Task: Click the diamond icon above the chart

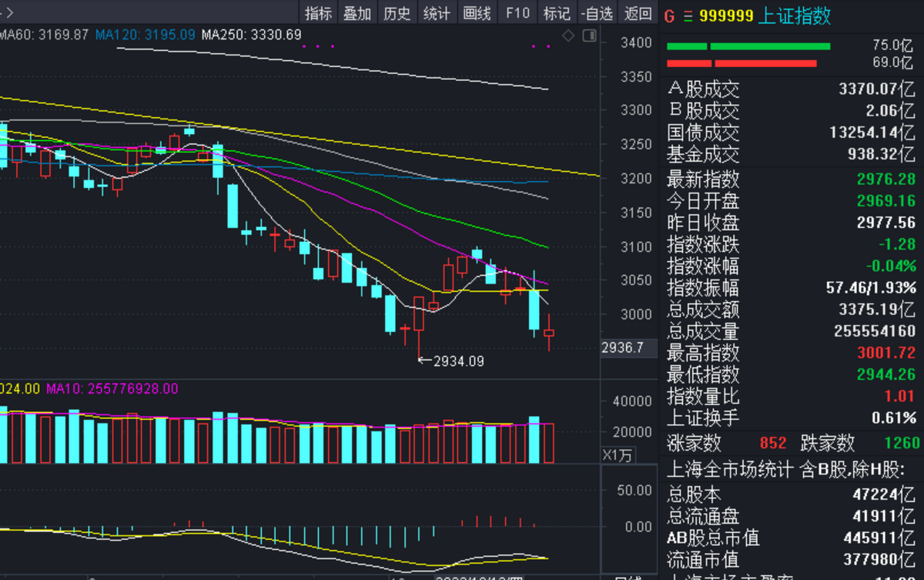Action: [568, 35]
